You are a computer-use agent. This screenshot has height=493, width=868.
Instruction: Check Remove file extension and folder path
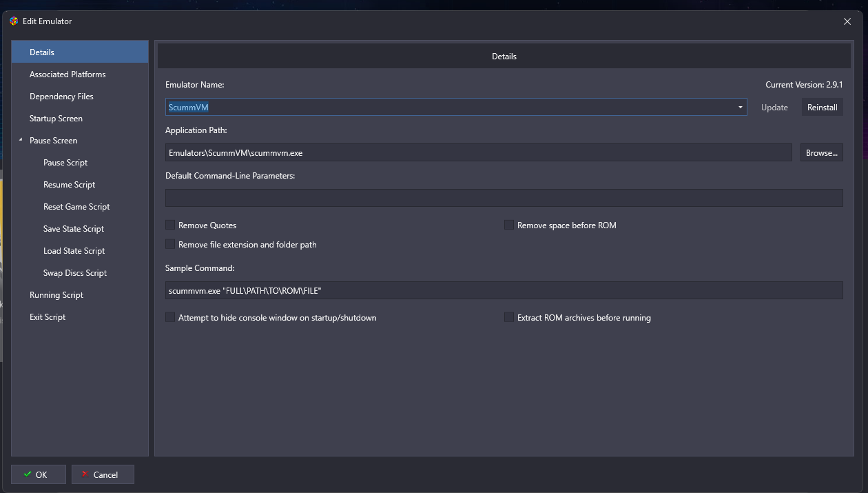click(x=170, y=244)
